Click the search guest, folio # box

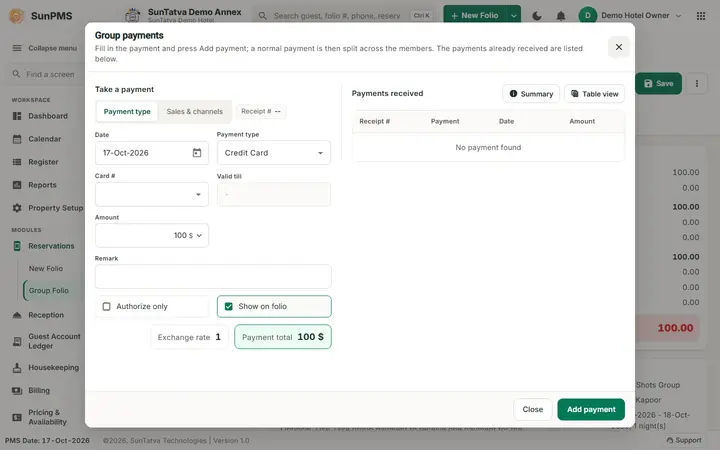tap(345, 16)
